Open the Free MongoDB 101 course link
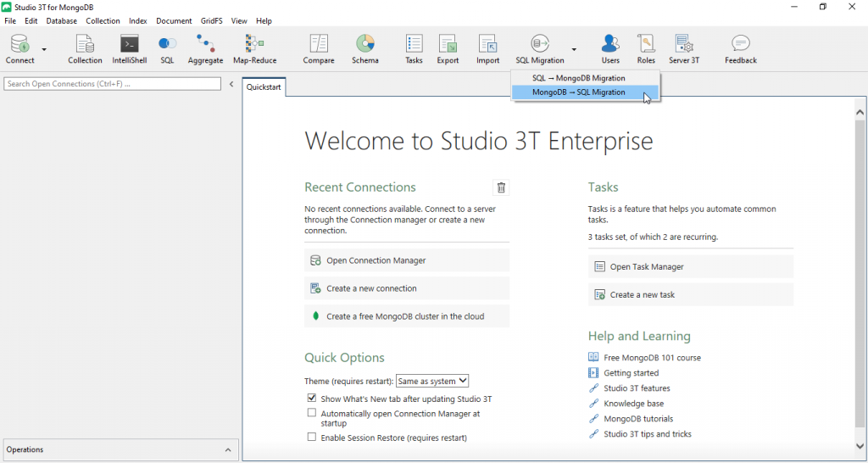Screen dimensions: 868x463 (x=652, y=358)
